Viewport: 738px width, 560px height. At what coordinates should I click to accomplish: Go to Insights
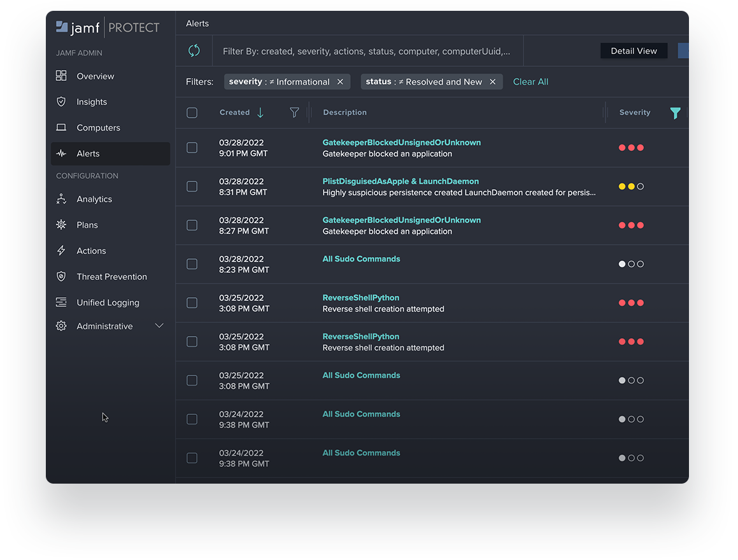coord(92,102)
